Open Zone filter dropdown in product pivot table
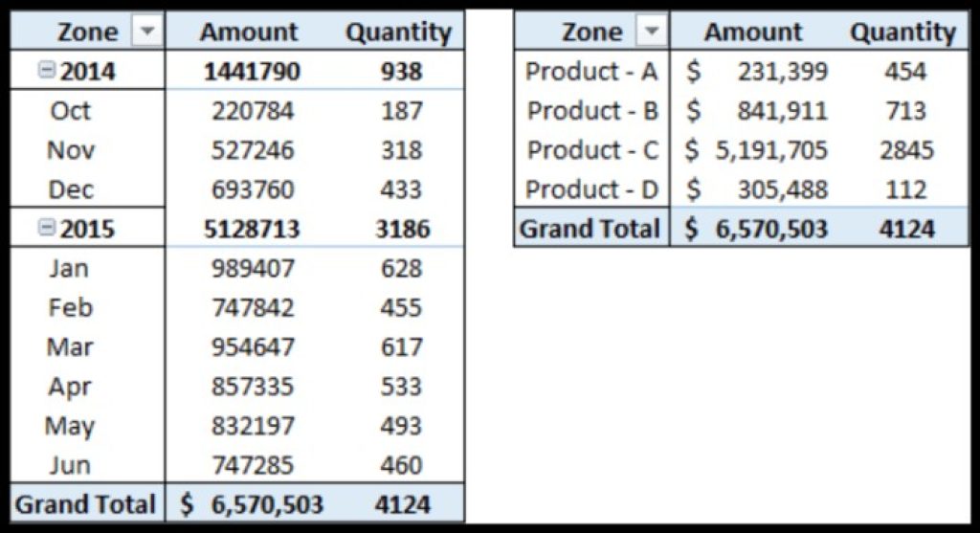The height and width of the screenshot is (533, 980). [x=651, y=32]
